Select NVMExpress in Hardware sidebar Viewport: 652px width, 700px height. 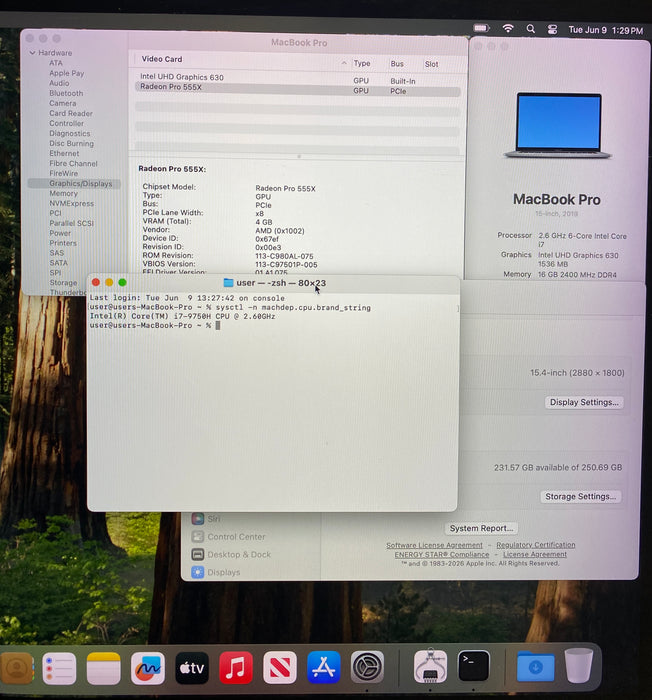pos(71,203)
